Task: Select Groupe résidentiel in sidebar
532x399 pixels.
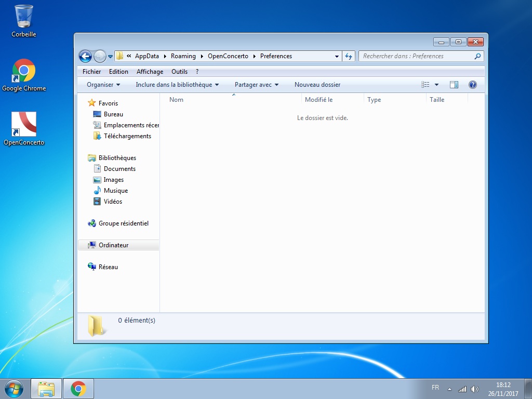Action: pyautogui.click(x=124, y=223)
